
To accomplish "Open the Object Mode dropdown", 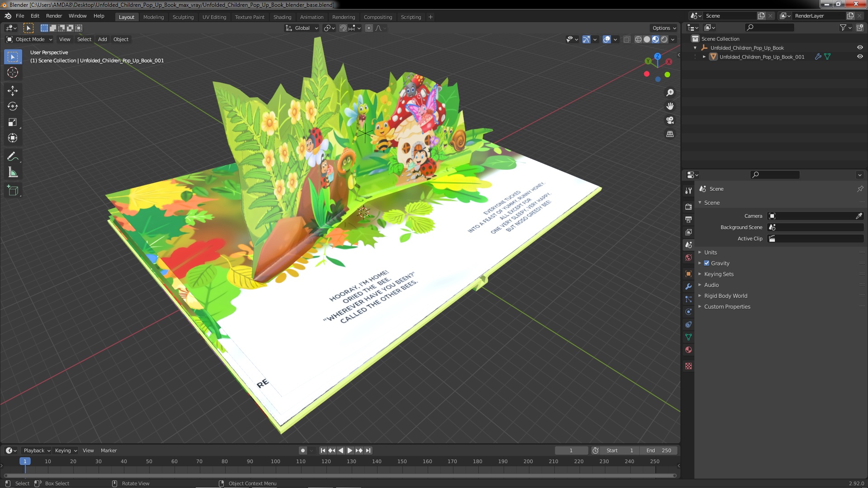I will pyautogui.click(x=29, y=39).
